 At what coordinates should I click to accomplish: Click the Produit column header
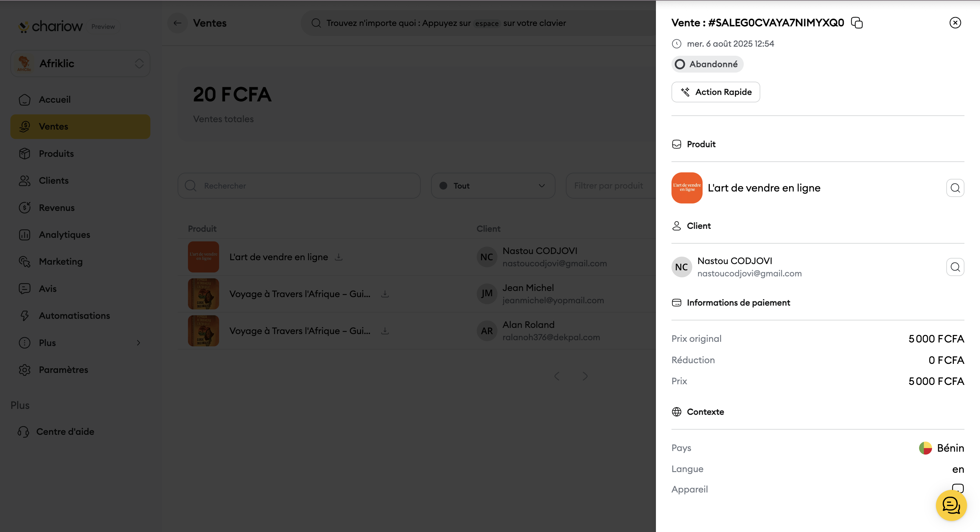pyautogui.click(x=202, y=229)
